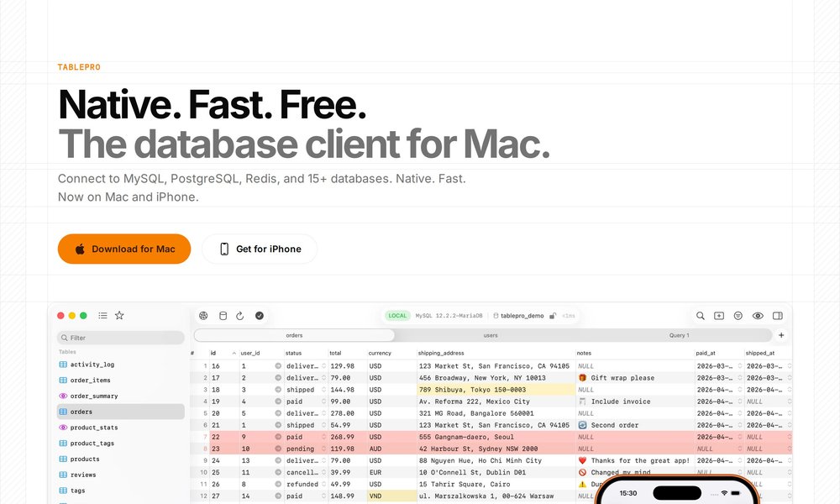Image resolution: width=840 pixels, height=504 pixels.
Task: Select products table in sidebar
Action: [x=120, y=459]
